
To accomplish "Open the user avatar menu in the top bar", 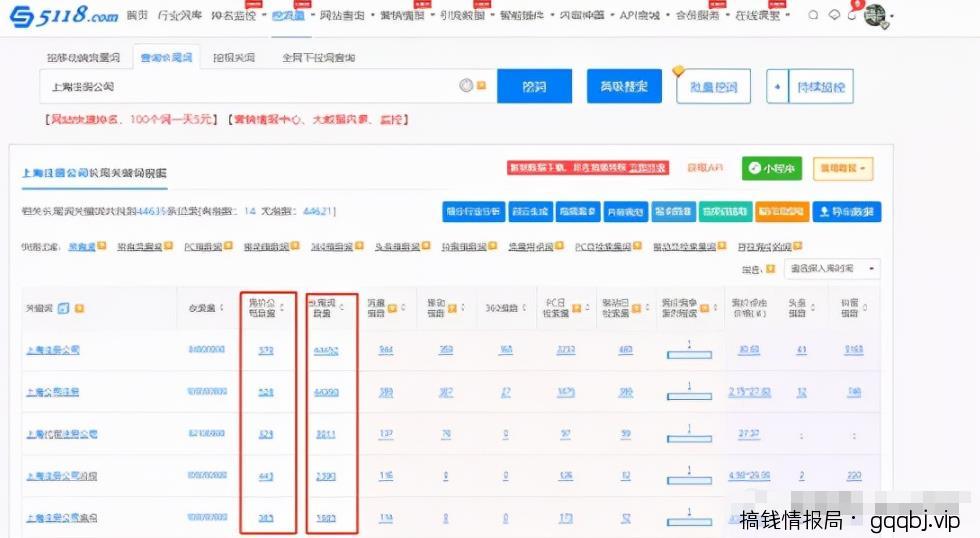I will pyautogui.click(x=876, y=16).
